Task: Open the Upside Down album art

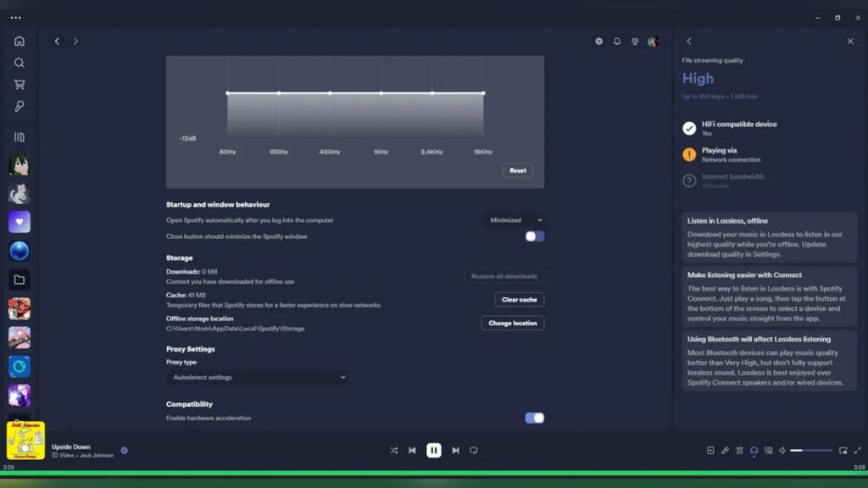Action: pyautogui.click(x=25, y=441)
